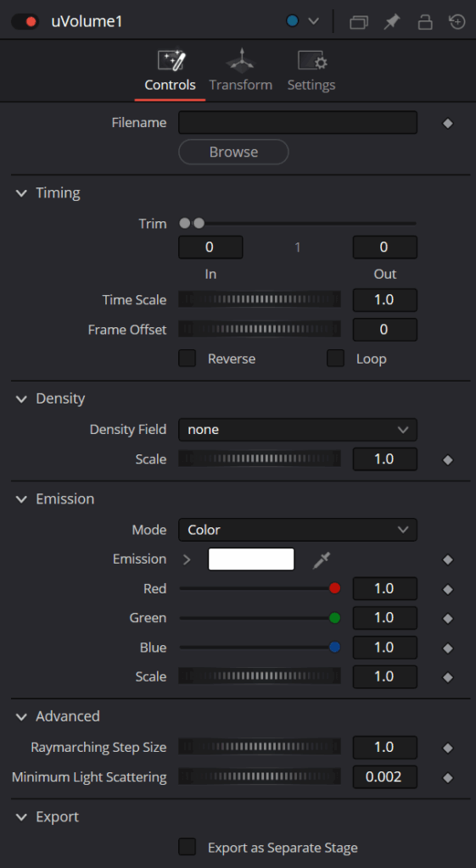Add keyframe for Density Scale
Image resolution: width=476 pixels, height=868 pixels.
click(448, 460)
